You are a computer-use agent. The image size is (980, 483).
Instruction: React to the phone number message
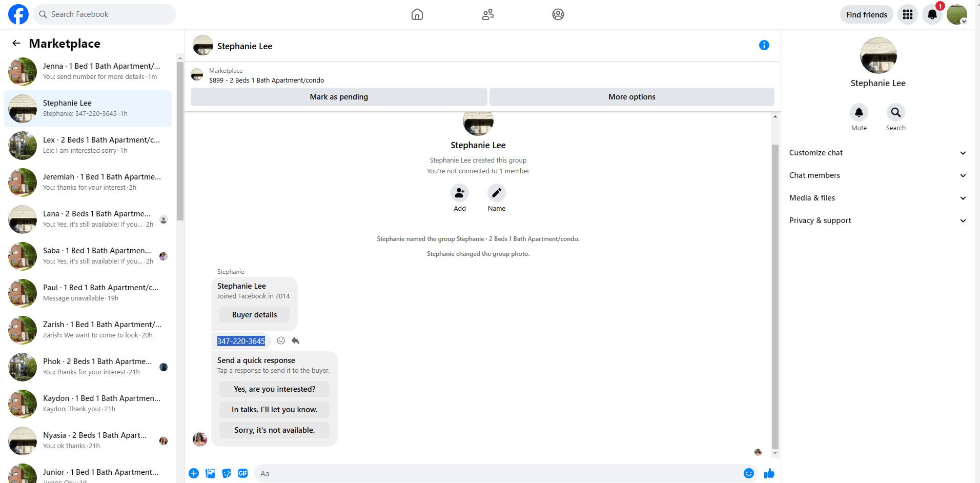pos(281,340)
